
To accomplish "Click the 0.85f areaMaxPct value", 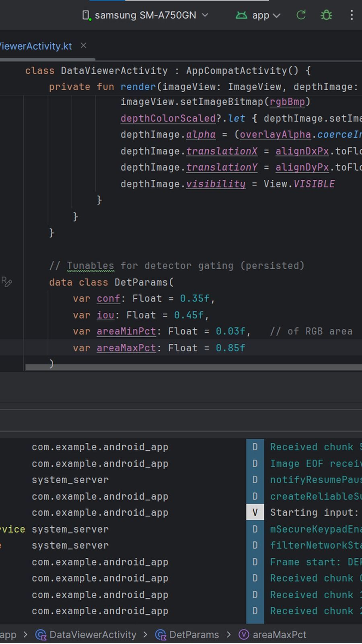I will [x=230, y=348].
